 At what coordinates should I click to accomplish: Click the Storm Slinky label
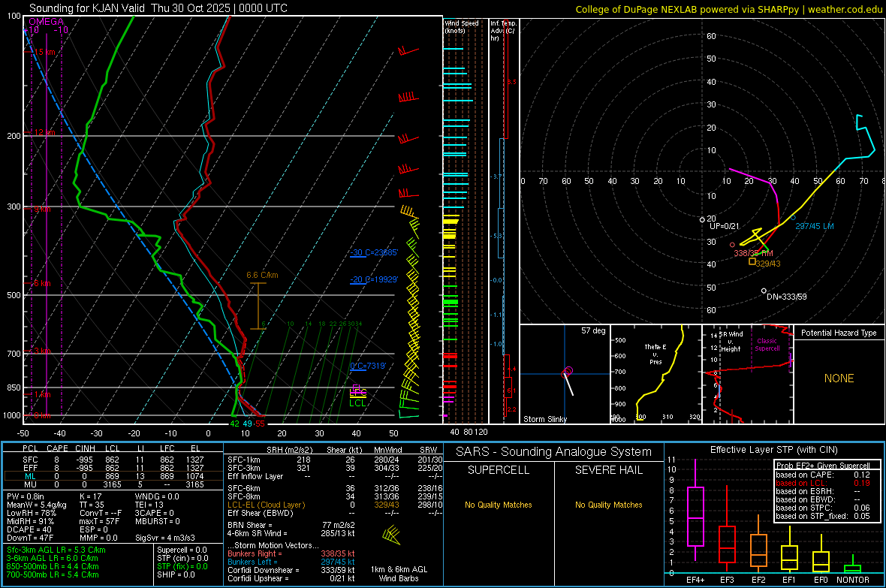(544, 419)
